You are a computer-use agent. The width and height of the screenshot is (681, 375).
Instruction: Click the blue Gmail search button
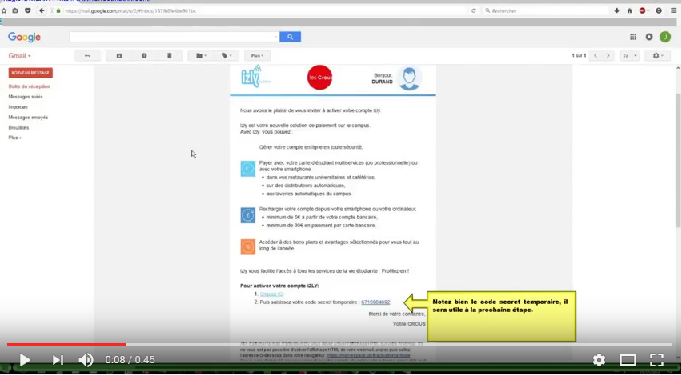290,37
